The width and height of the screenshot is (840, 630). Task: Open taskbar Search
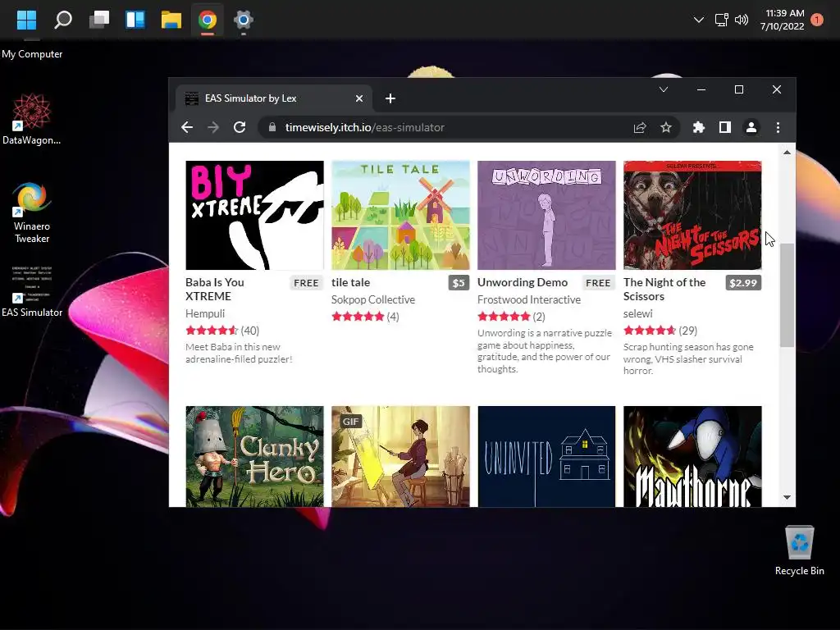point(63,21)
